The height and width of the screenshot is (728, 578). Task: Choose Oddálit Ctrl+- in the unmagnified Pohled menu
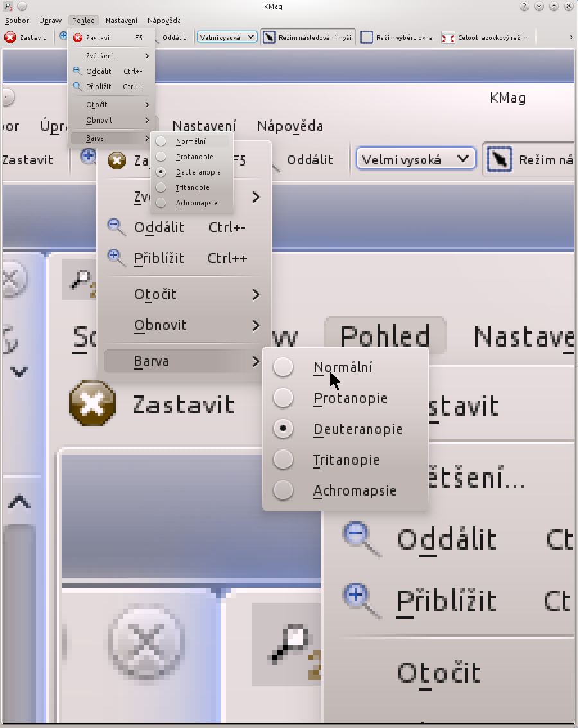pos(112,71)
